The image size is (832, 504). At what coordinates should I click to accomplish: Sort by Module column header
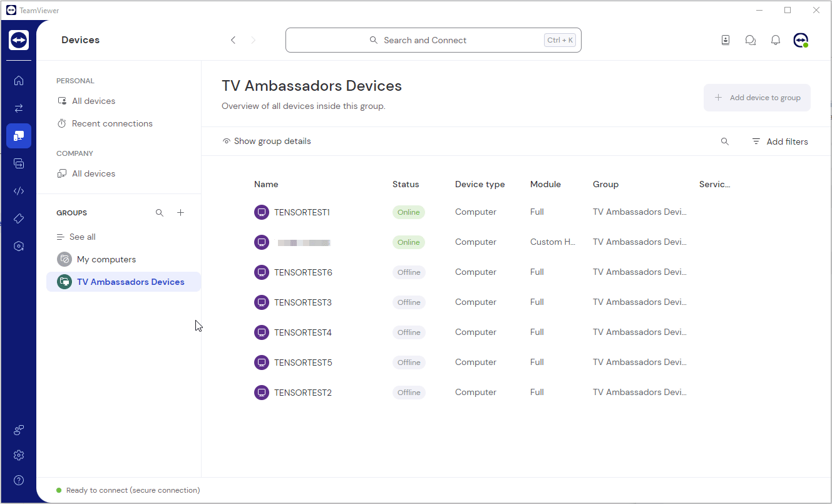click(545, 184)
